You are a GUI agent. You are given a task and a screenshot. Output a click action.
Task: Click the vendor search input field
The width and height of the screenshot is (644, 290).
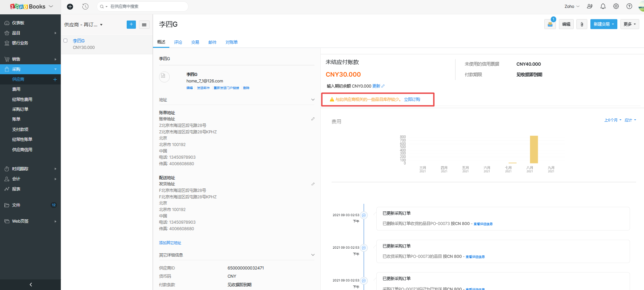(147, 6)
